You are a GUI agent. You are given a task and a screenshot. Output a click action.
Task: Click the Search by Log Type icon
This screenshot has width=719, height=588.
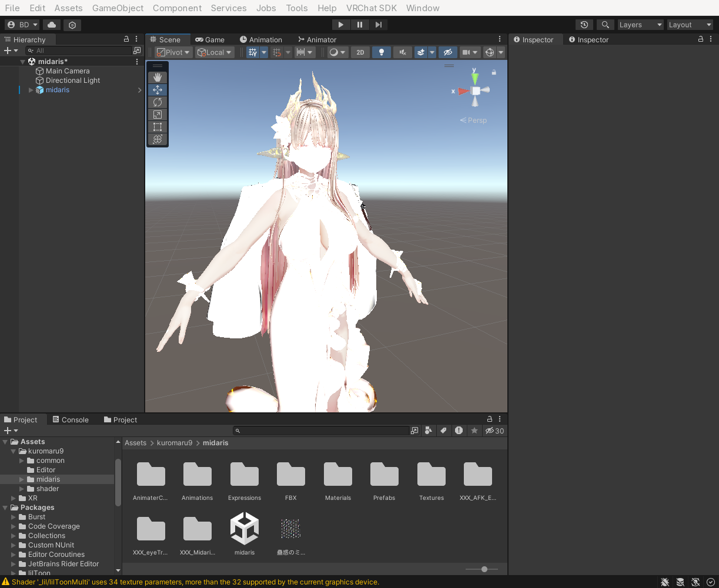(459, 431)
